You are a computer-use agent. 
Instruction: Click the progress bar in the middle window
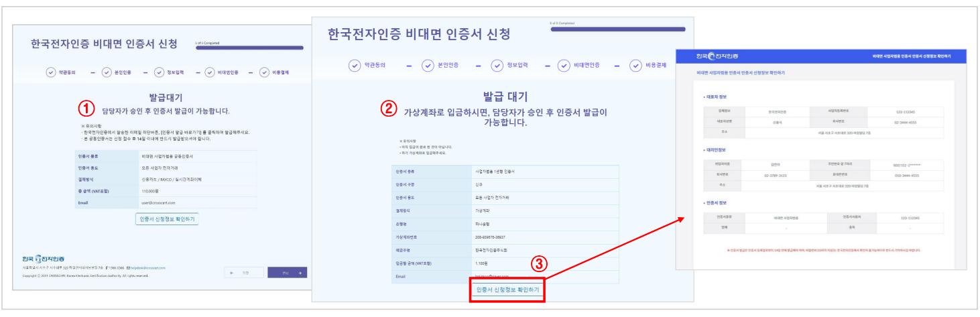[x=617, y=29]
